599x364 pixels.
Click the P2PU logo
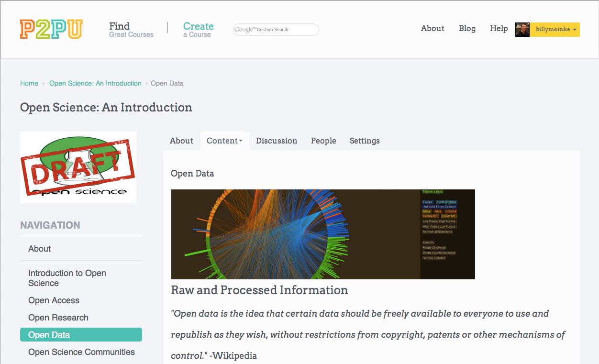click(51, 29)
